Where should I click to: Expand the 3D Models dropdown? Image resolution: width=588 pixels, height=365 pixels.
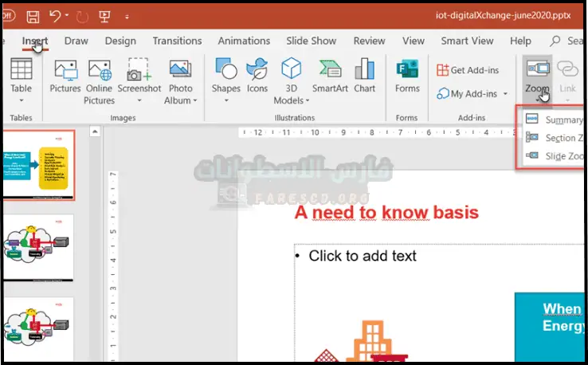coord(308,101)
